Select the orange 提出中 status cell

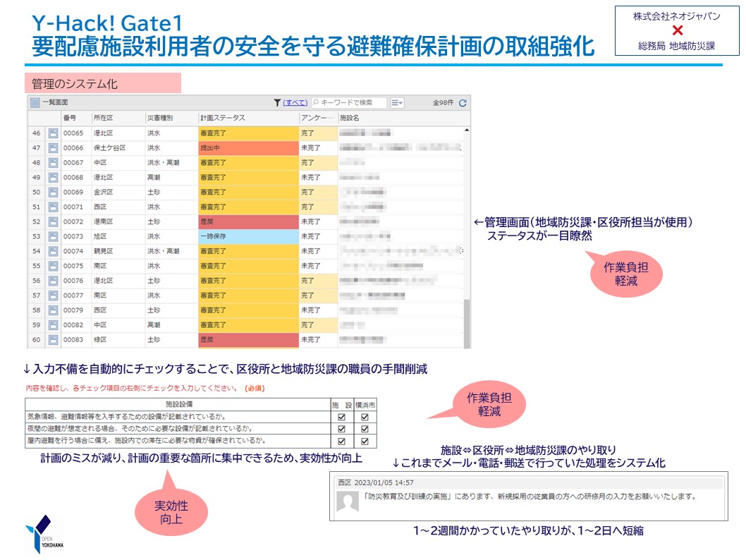[x=248, y=148]
